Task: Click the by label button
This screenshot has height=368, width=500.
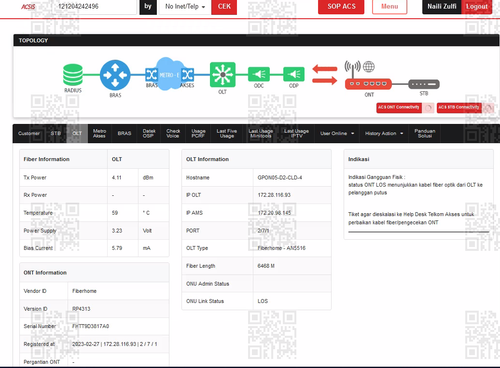Action: point(148,7)
